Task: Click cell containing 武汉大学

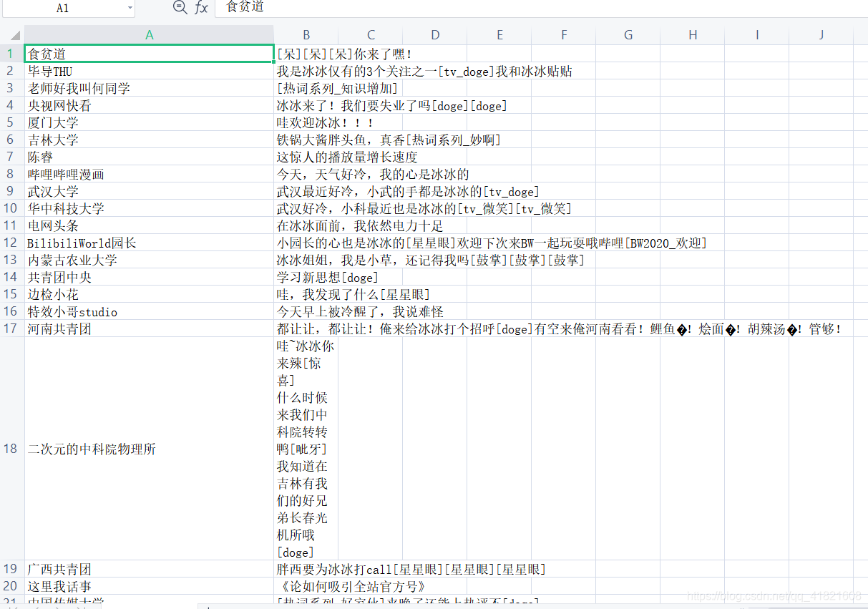Action: point(150,191)
